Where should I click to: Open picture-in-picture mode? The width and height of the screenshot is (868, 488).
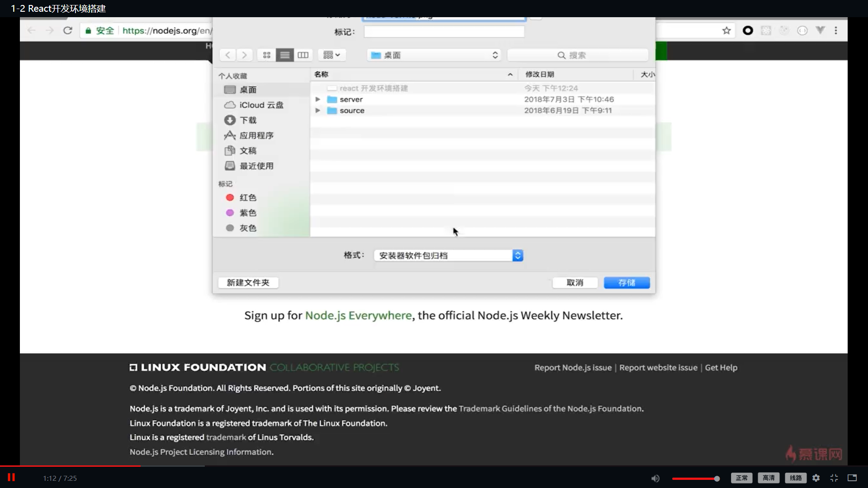(x=852, y=478)
